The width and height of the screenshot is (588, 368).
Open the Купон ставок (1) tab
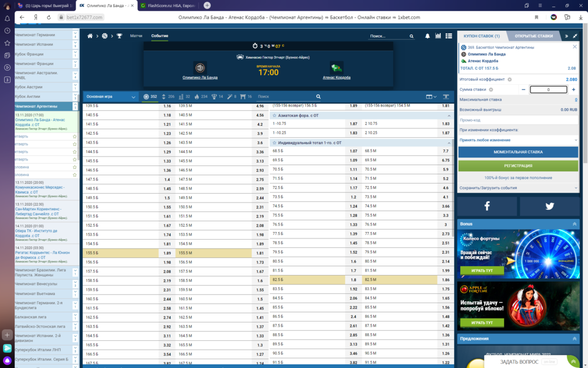[482, 36]
